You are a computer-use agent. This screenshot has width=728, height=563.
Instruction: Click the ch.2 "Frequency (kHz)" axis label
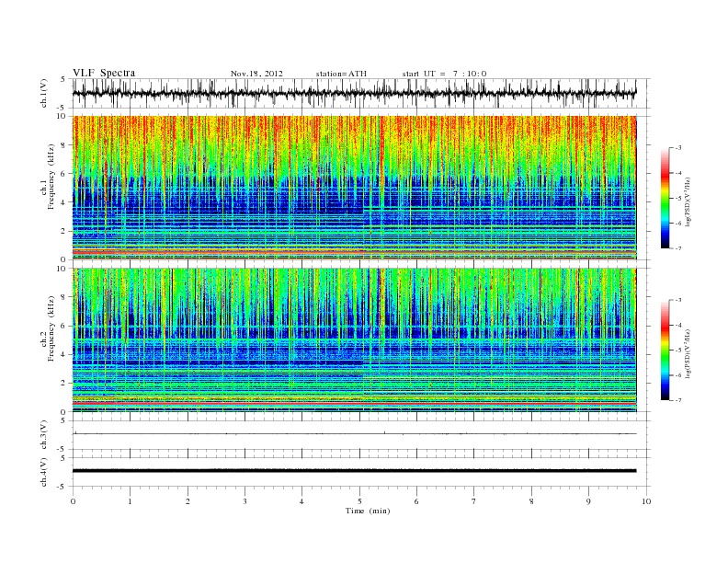pos(51,328)
